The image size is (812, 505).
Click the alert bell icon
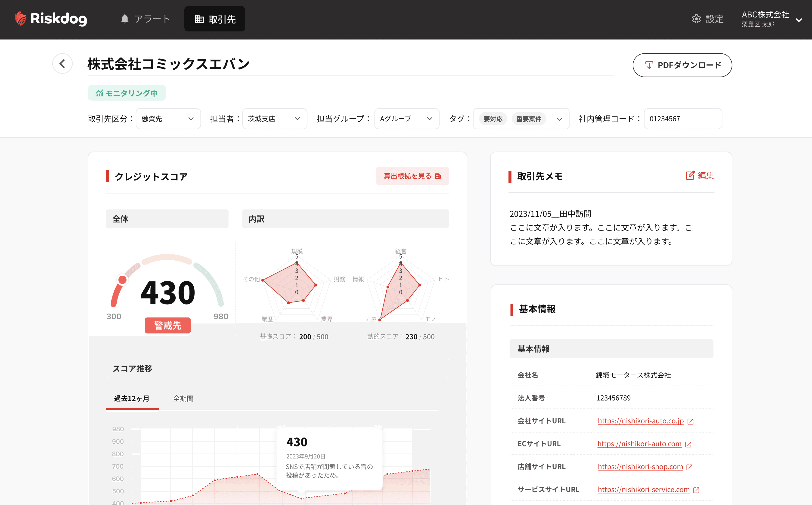coord(125,19)
